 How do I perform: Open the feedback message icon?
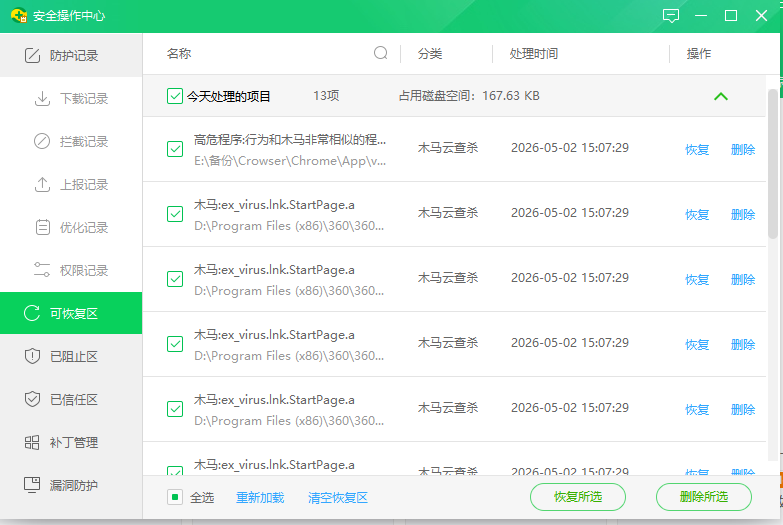point(671,15)
